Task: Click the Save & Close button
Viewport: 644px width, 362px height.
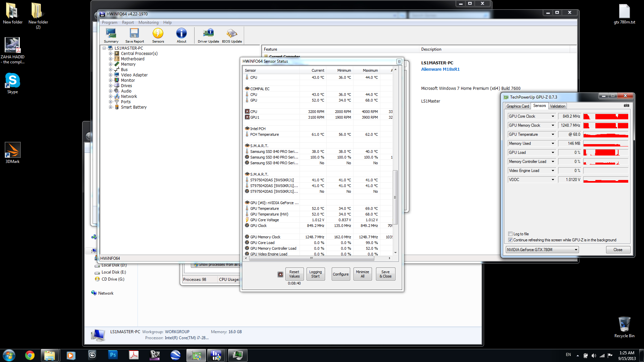Action: [386, 274]
